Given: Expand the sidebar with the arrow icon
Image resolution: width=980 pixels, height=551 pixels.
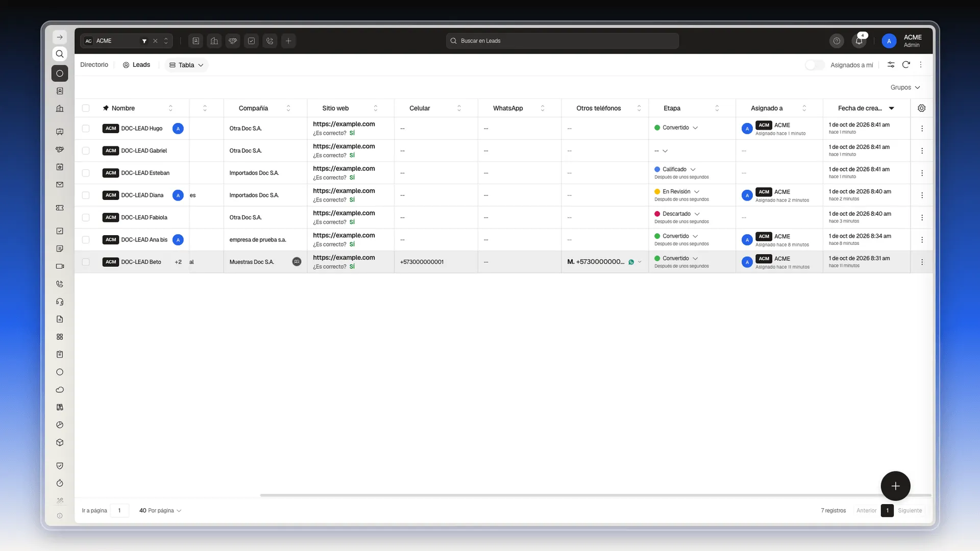Looking at the screenshot, I should click(x=60, y=37).
